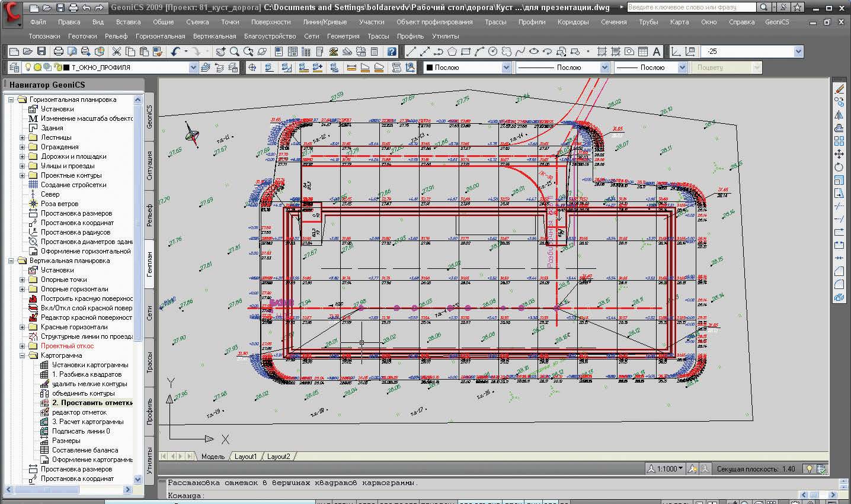Open Help with the question mark icon
Image resolution: width=851 pixels, height=504 pixels.
tap(392, 52)
